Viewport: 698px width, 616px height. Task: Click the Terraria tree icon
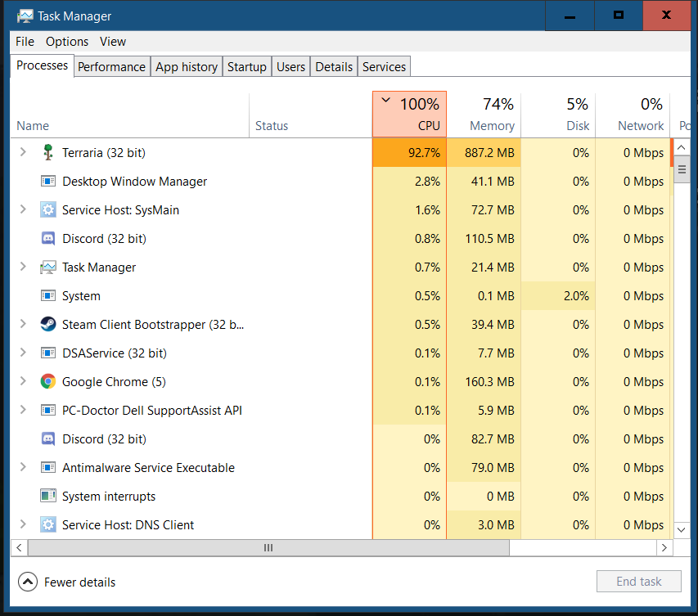pyautogui.click(x=48, y=152)
